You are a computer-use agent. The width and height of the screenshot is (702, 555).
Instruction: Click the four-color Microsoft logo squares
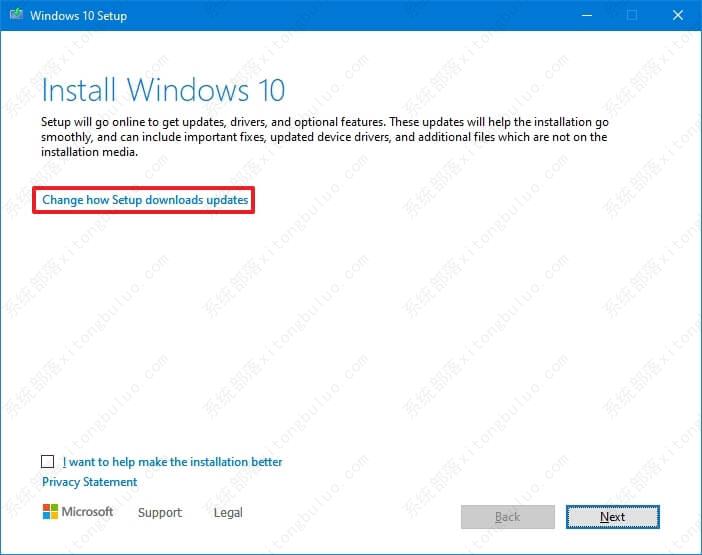click(50, 512)
